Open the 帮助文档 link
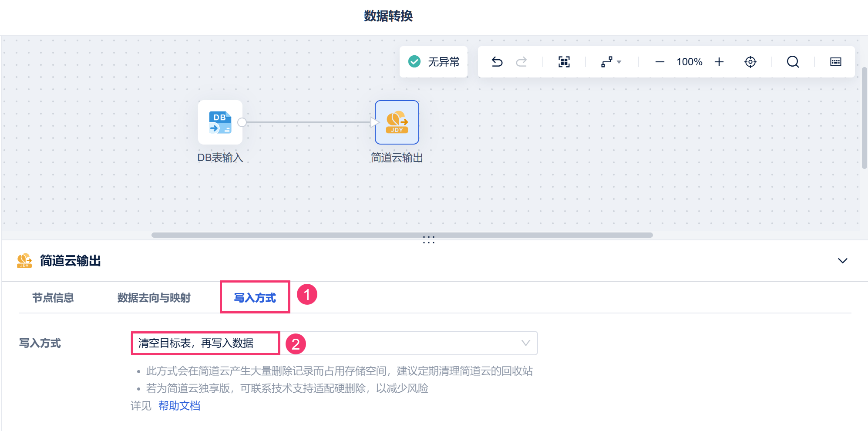This screenshot has width=868, height=431. tap(179, 406)
